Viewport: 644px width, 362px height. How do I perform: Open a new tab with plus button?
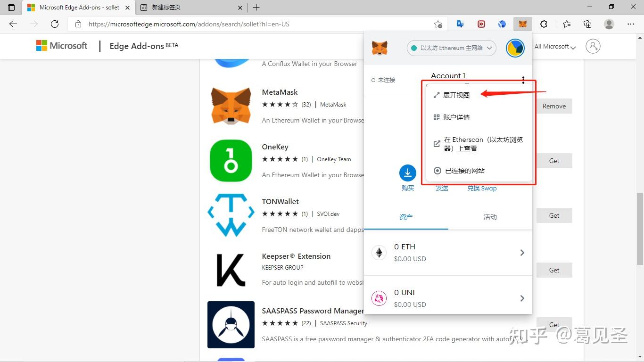[256, 8]
